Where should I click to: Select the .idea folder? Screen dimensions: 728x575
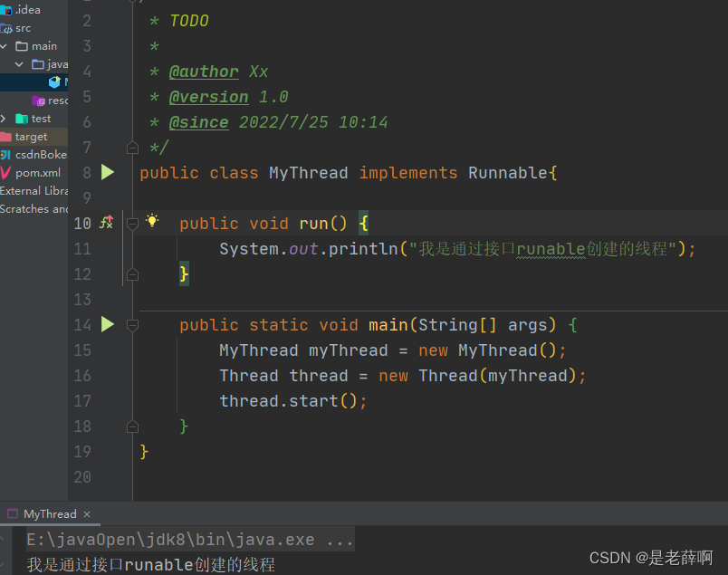(28, 10)
